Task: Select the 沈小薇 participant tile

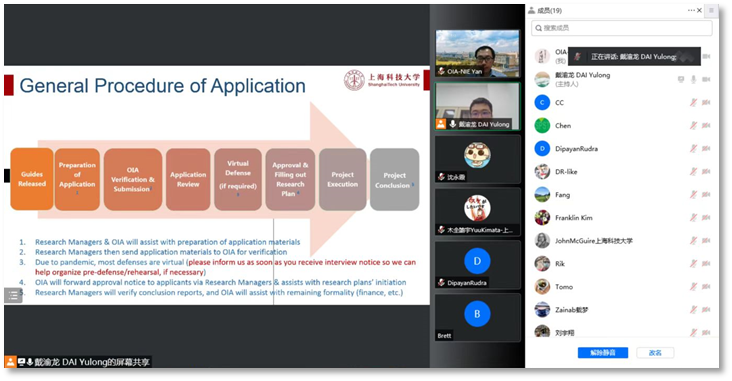Action: click(x=477, y=159)
